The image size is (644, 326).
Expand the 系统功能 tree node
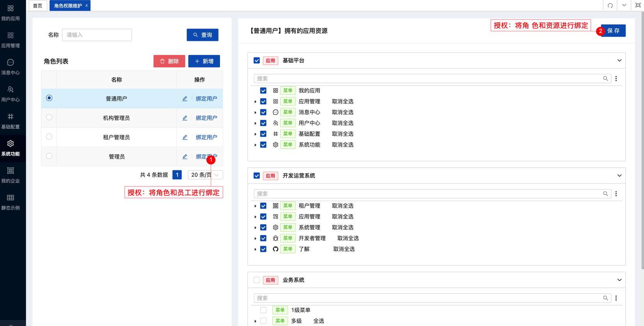point(256,145)
